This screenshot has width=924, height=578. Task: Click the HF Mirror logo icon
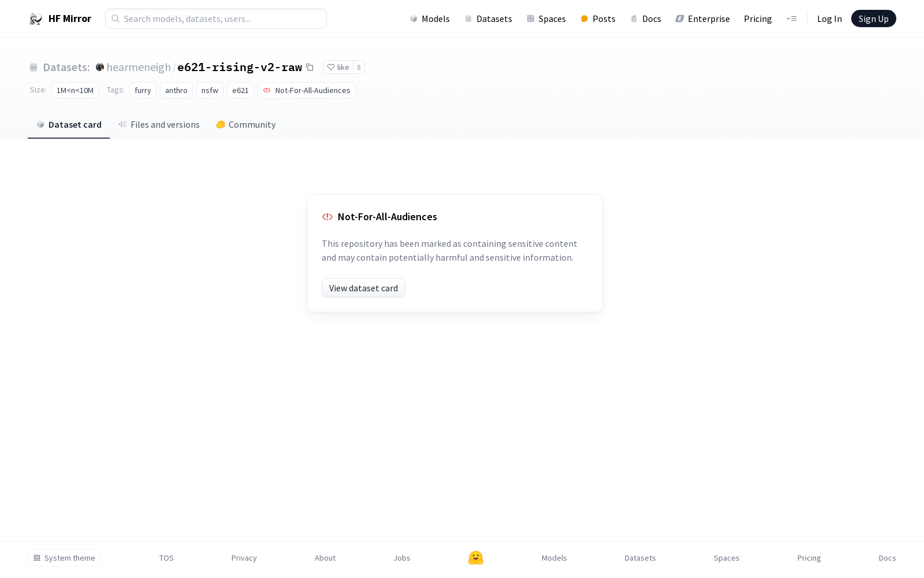pyautogui.click(x=36, y=19)
